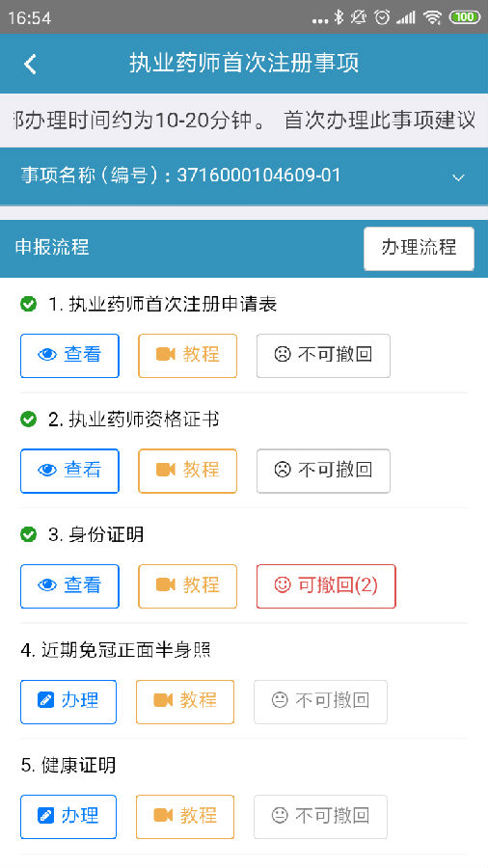
Task: Watch 教程 for 健康证明
Action: pyautogui.click(x=185, y=817)
